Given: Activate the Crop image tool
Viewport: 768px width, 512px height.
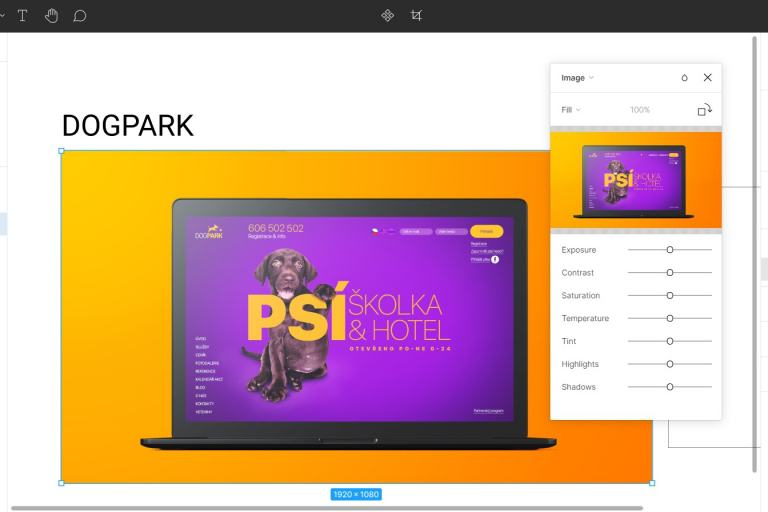Looking at the screenshot, I should 417,16.
